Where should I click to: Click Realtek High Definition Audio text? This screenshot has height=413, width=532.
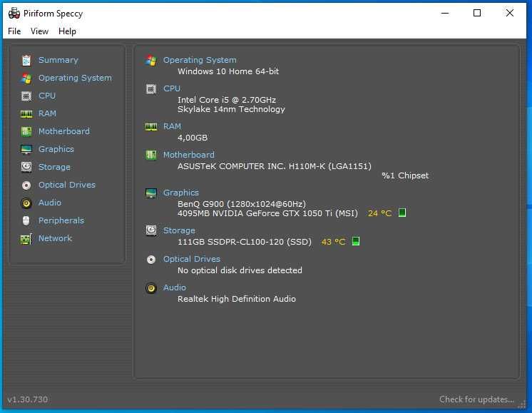click(237, 299)
